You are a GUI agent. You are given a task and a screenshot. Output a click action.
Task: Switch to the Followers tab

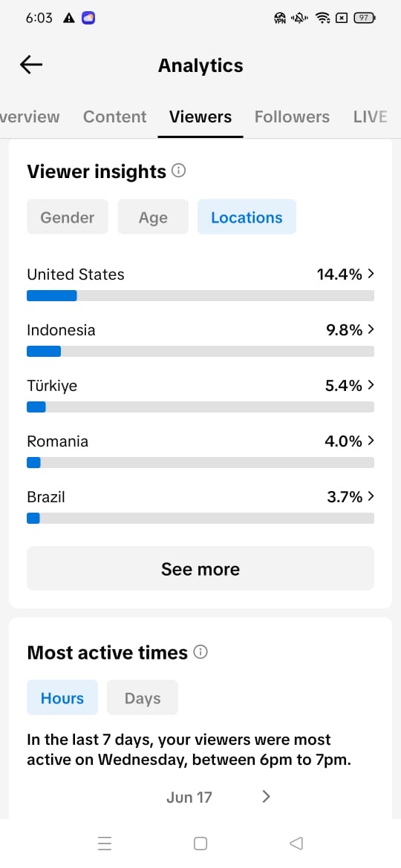click(x=292, y=116)
